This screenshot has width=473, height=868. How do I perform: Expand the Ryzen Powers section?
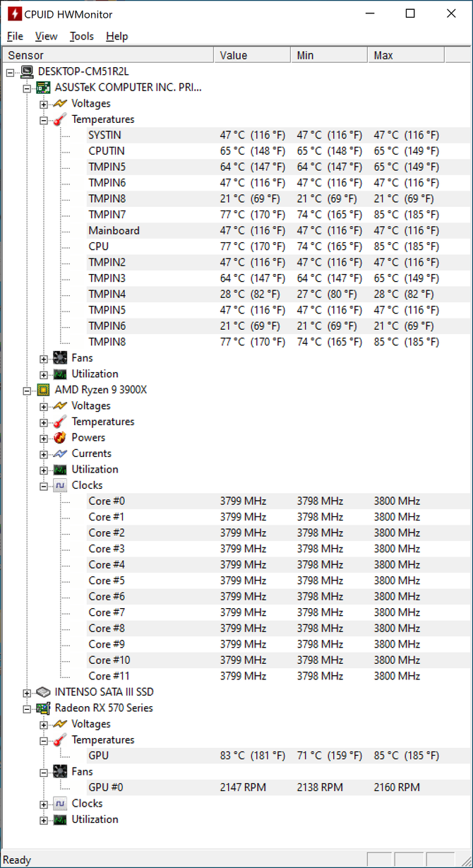click(44, 438)
